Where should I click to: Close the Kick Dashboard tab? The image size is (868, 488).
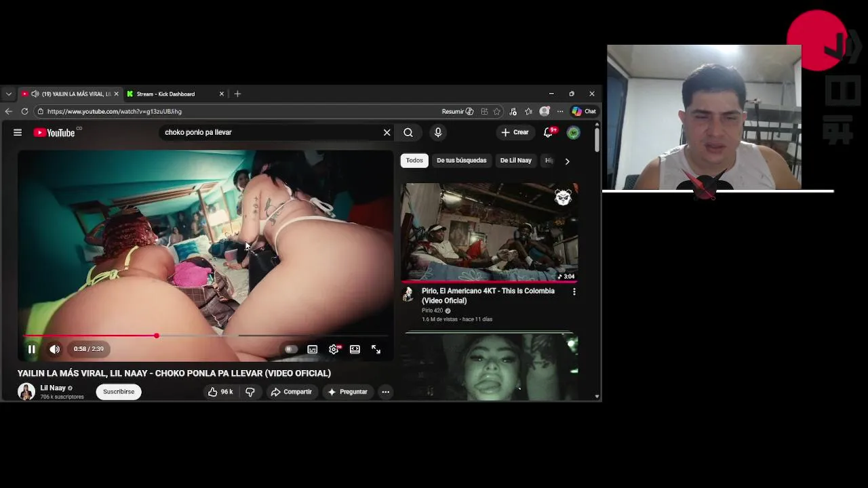tap(221, 94)
